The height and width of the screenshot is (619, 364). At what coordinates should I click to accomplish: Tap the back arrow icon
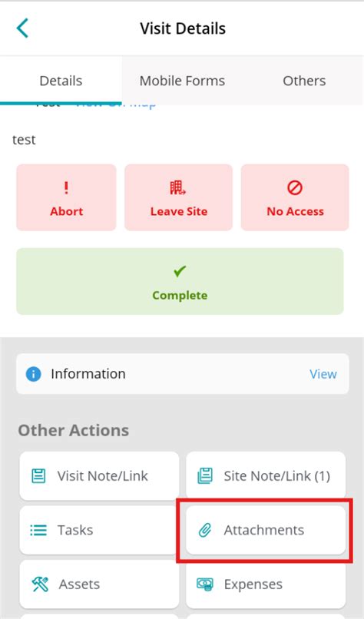click(22, 28)
